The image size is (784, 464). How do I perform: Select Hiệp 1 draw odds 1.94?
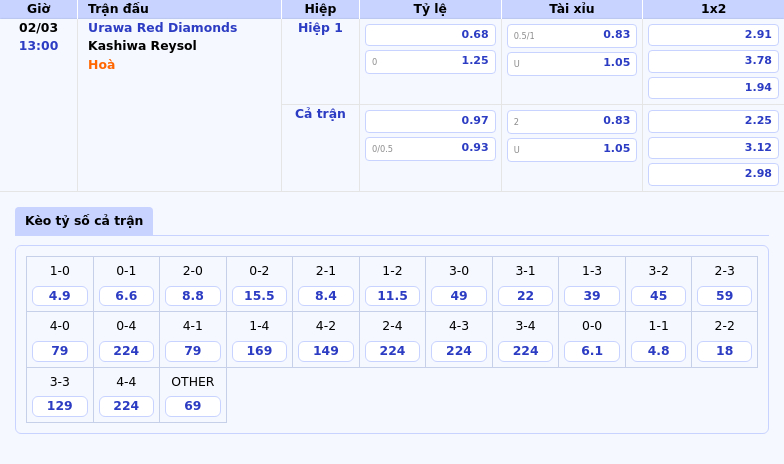point(714,88)
